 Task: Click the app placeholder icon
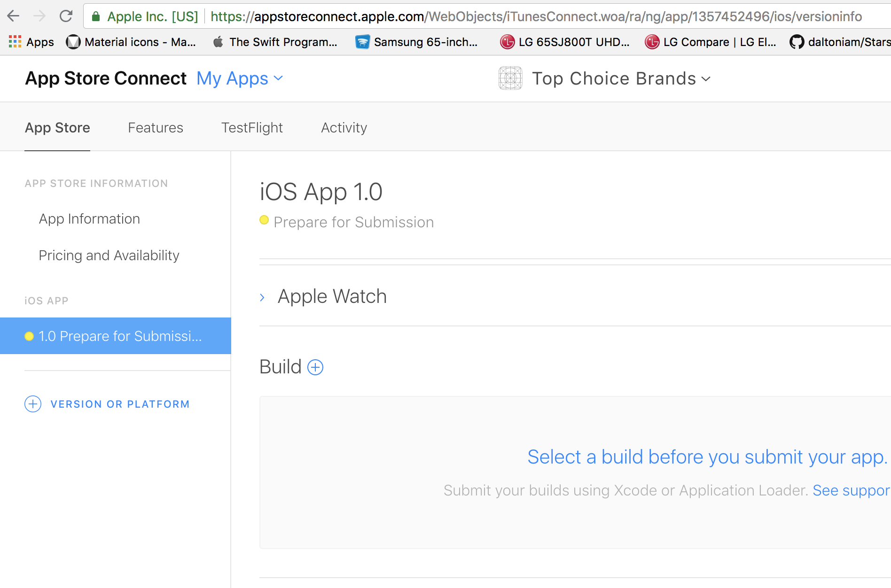tap(510, 78)
